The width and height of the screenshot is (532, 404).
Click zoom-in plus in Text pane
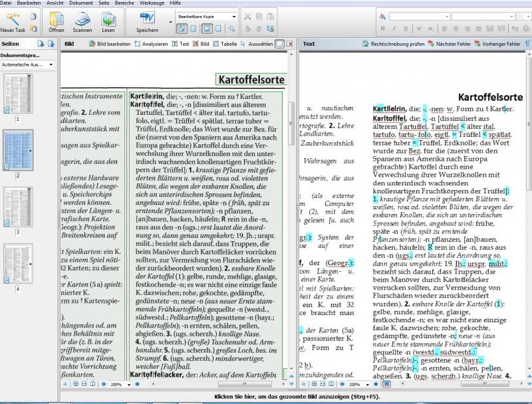tap(376, 384)
